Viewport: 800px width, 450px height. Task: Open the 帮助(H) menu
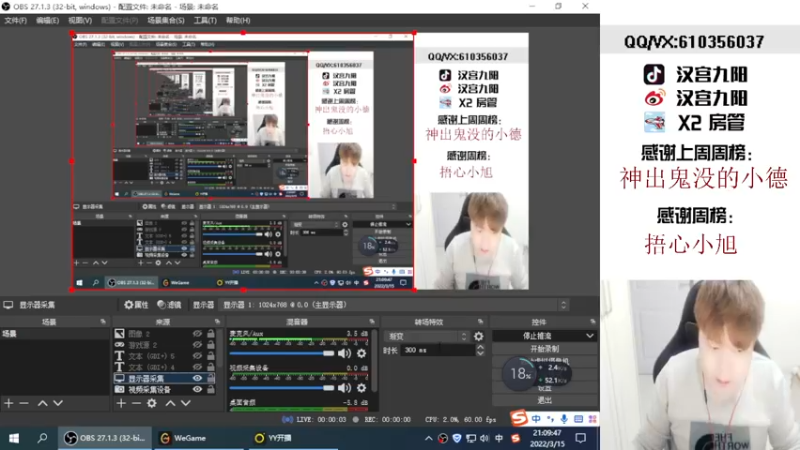(238, 20)
